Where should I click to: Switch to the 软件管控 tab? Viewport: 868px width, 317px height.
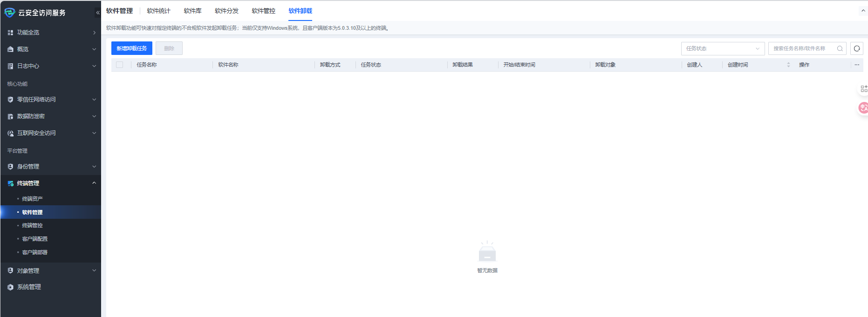(x=263, y=11)
